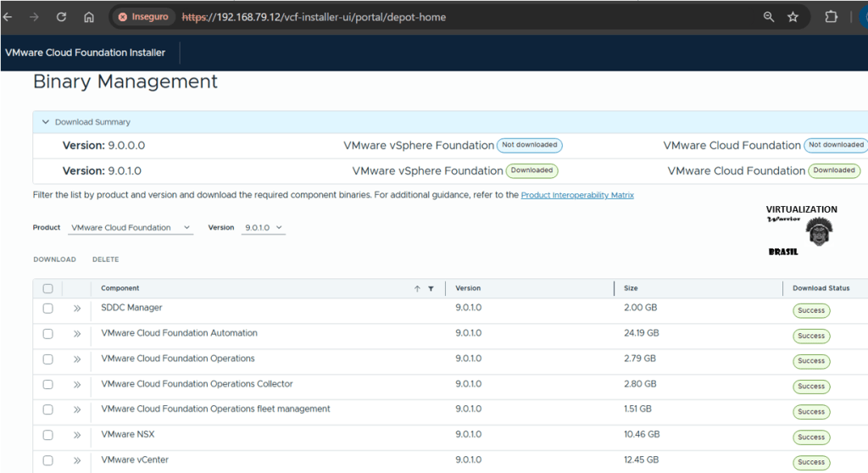This screenshot has width=868, height=473.
Task: Sort by Component using the arrow icon
Action: coord(417,289)
